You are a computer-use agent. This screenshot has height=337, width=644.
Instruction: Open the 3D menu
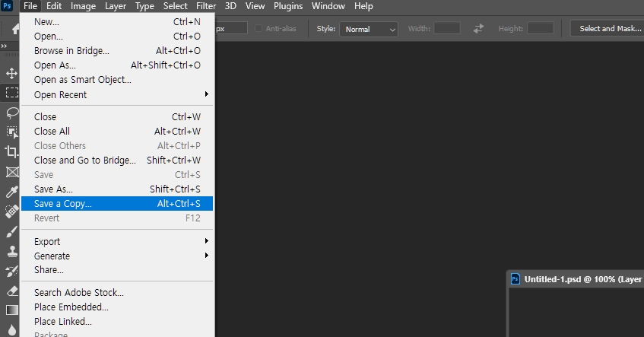(x=230, y=6)
